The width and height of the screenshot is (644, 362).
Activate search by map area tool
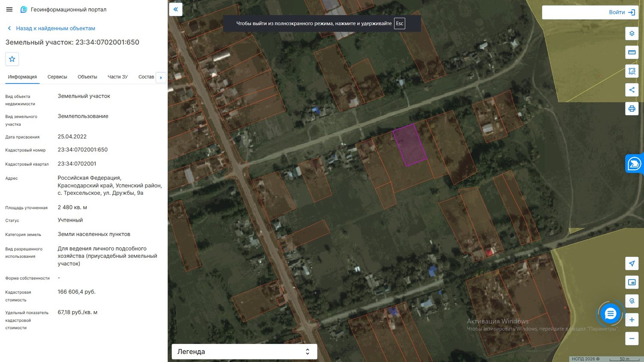coord(632,71)
